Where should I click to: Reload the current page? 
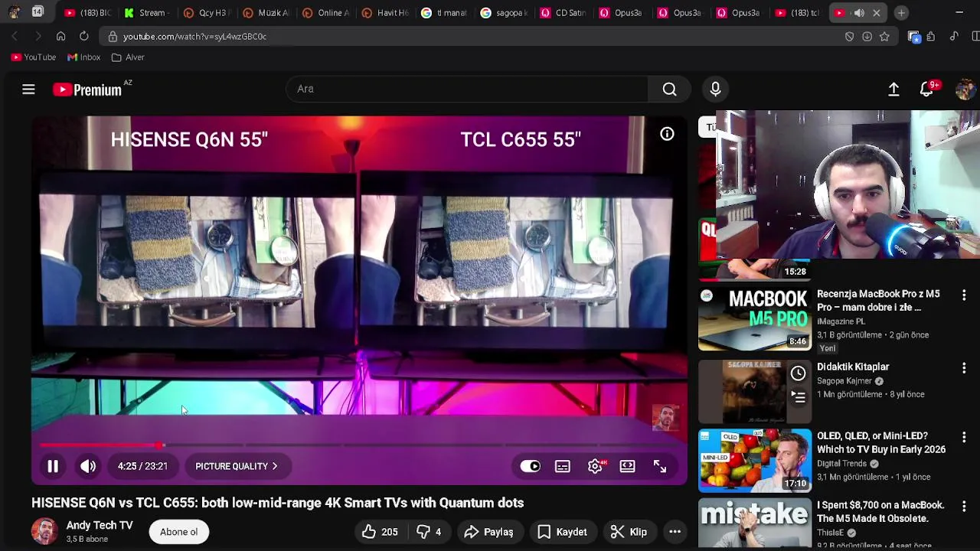(83, 36)
